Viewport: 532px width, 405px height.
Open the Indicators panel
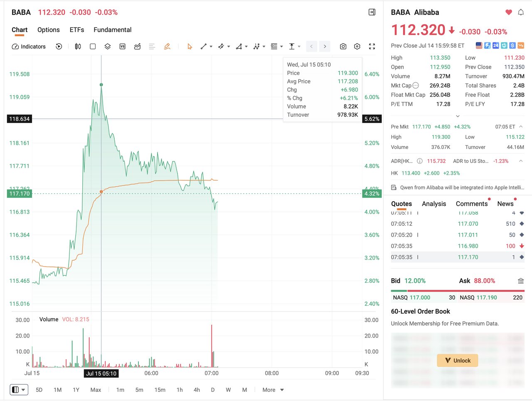pos(29,47)
